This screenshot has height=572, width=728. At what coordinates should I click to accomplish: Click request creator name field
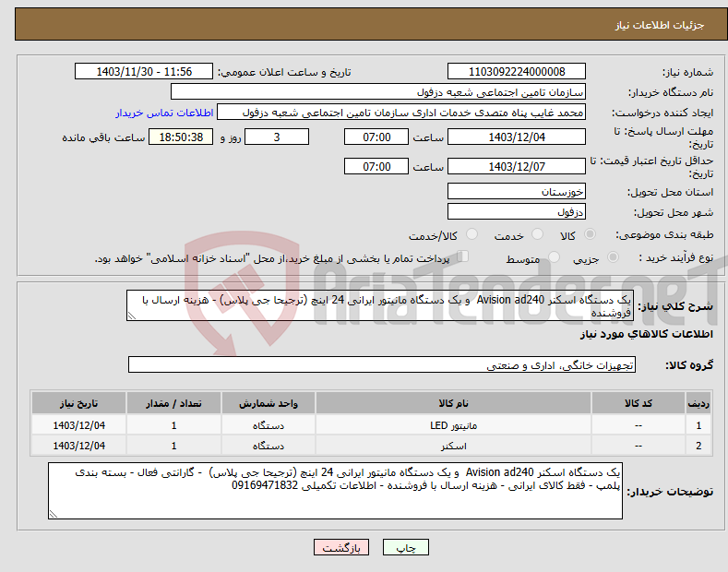tap(401, 113)
